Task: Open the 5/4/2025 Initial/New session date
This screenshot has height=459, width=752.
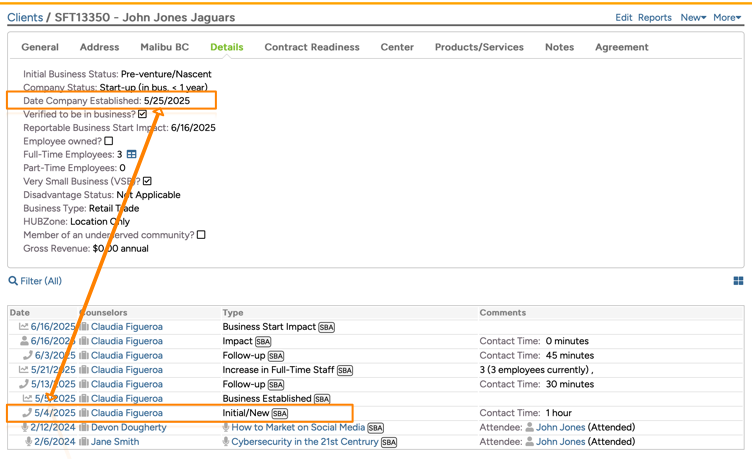Action: coord(55,413)
